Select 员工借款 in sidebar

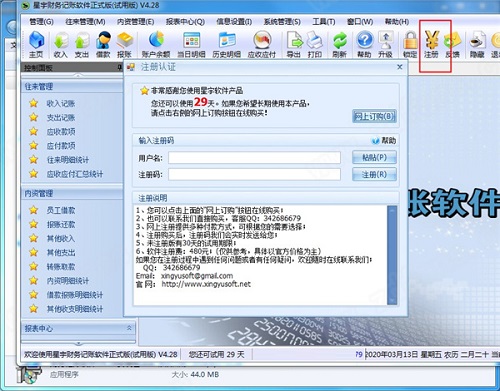click(61, 210)
